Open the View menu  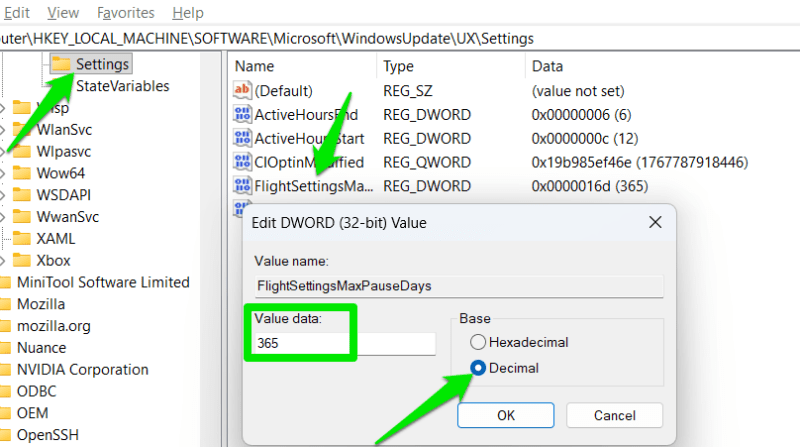[63, 12]
